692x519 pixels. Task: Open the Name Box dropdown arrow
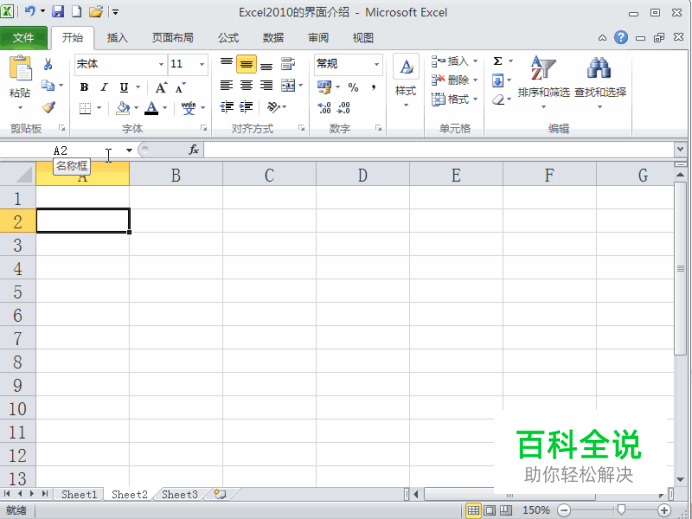(129, 150)
